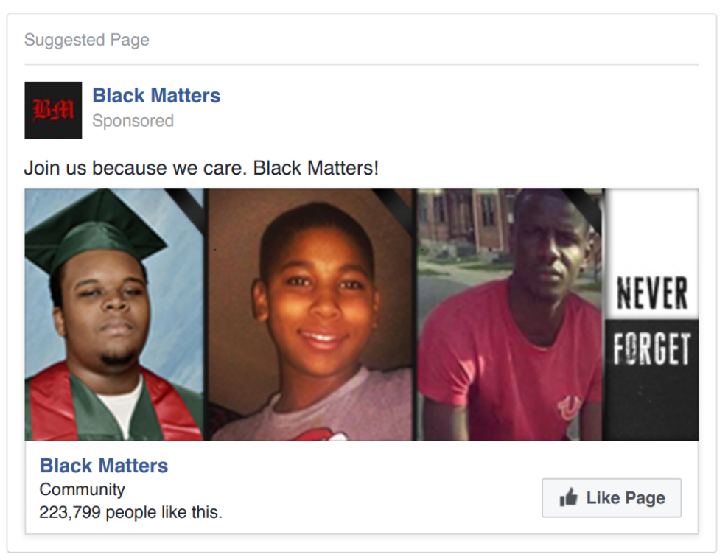Click the Community category label

(83, 489)
